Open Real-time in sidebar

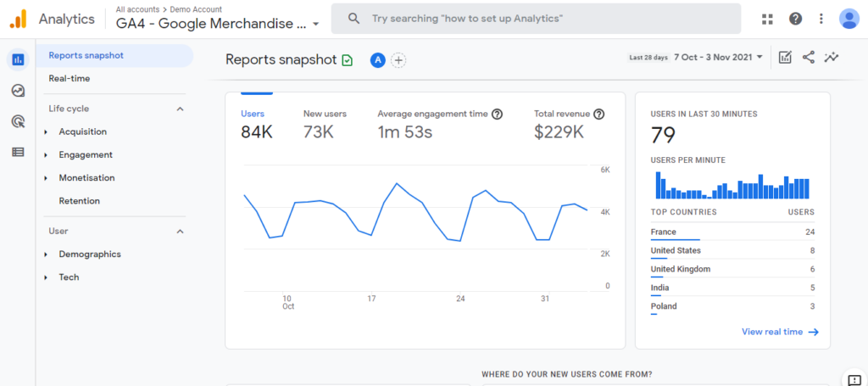tap(70, 79)
